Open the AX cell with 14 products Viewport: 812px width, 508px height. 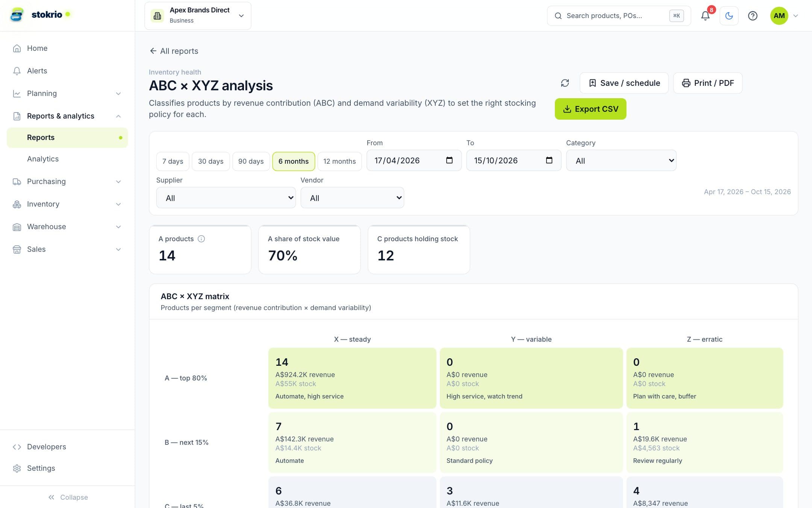pyautogui.click(x=352, y=378)
